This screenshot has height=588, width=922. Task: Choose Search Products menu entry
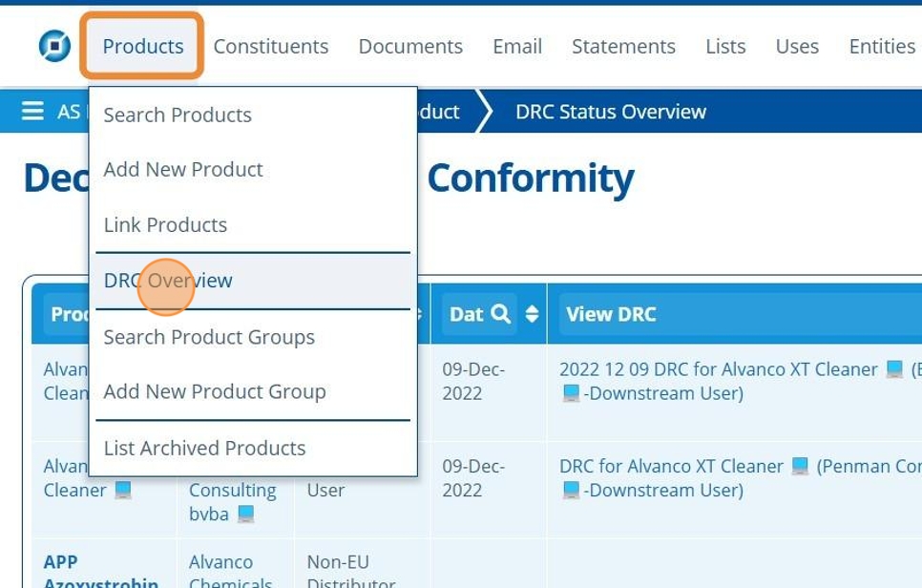point(178,115)
